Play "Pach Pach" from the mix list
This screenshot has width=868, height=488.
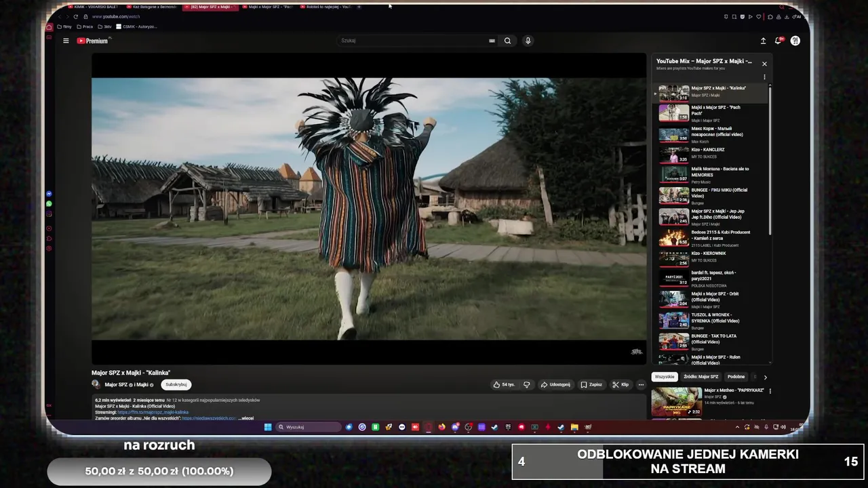click(712, 113)
